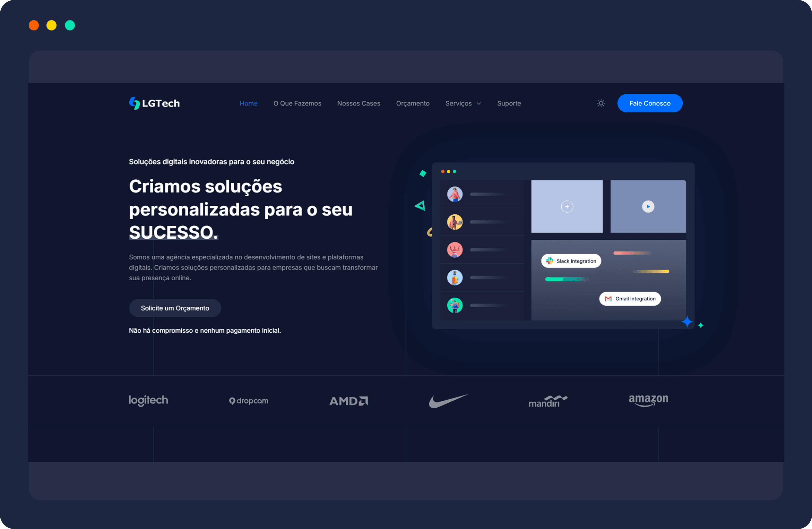Screen dimensions: 812x529
Task: Click the Fale Conosco button
Action: click(649, 103)
